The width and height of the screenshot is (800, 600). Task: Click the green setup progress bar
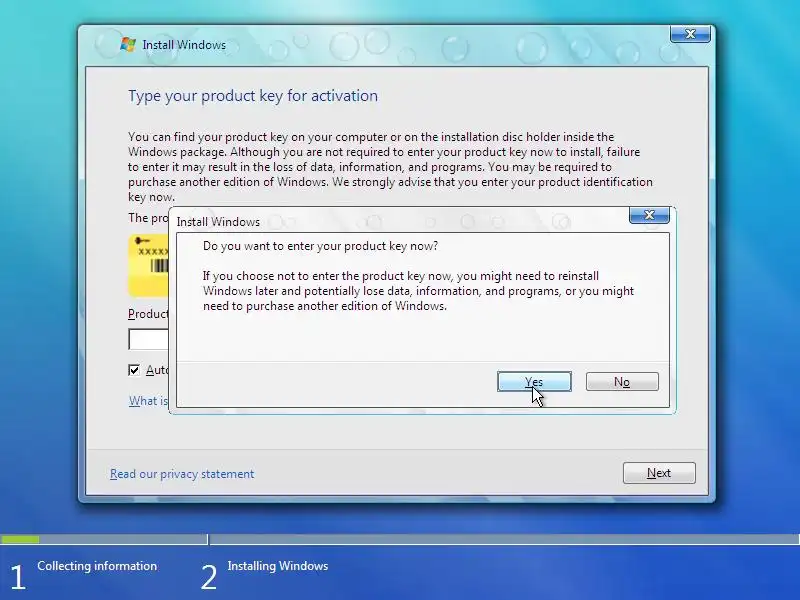point(20,539)
